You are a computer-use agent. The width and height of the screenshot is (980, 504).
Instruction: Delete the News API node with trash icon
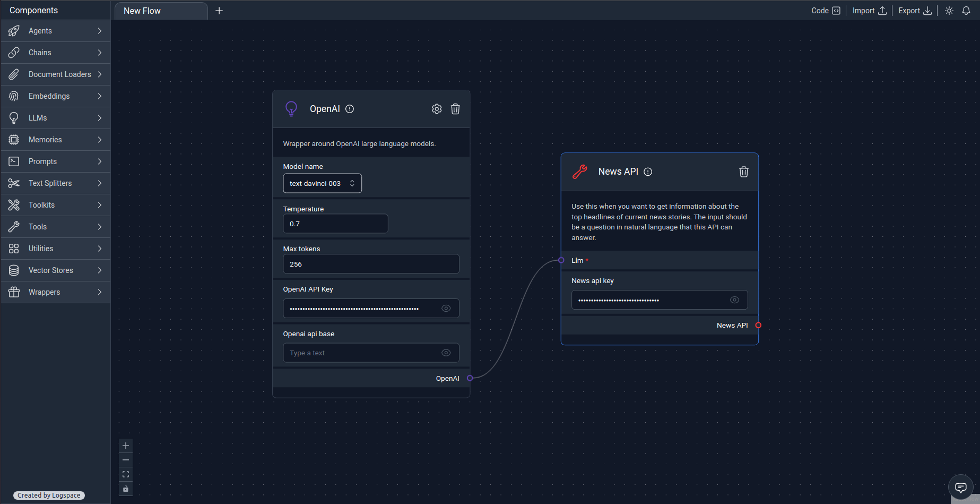tap(744, 172)
